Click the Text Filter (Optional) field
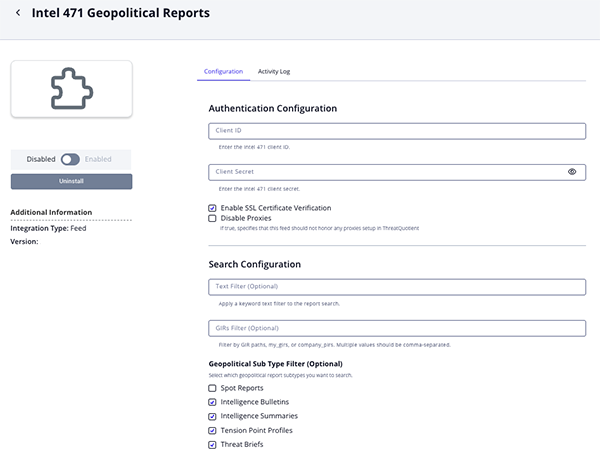Viewport: 600px width, 450px height. [x=397, y=287]
